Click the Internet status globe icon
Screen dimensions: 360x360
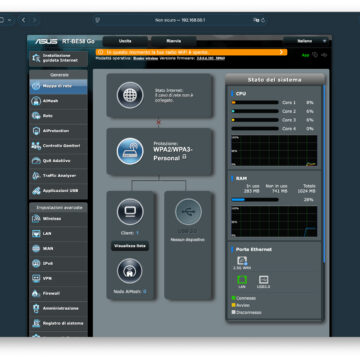click(x=130, y=95)
